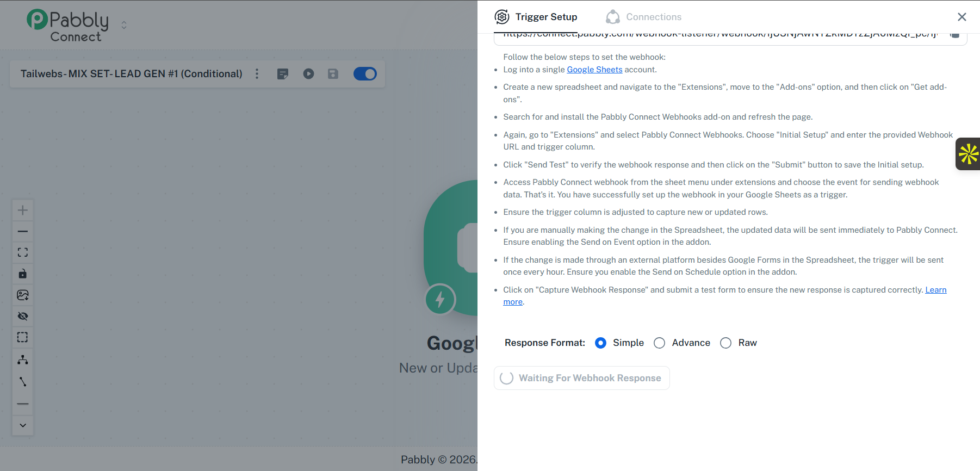Close the trigger setup panel
980x471 pixels.
962,17
